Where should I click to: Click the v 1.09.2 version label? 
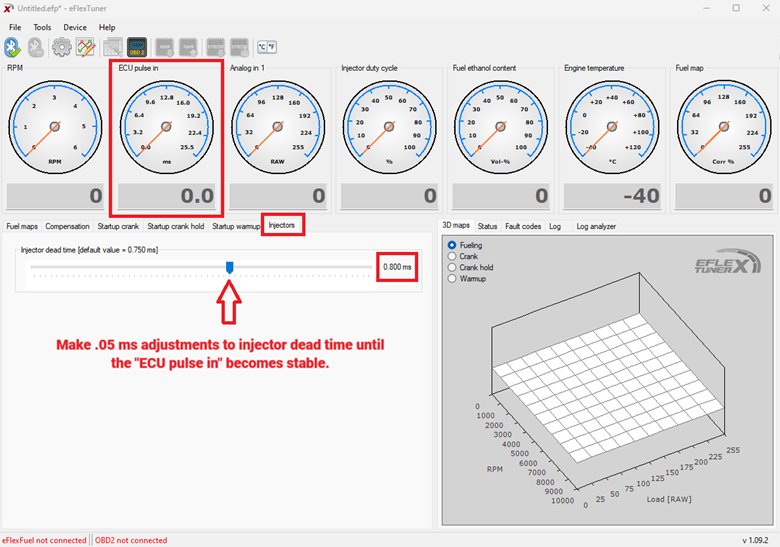(x=755, y=540)
